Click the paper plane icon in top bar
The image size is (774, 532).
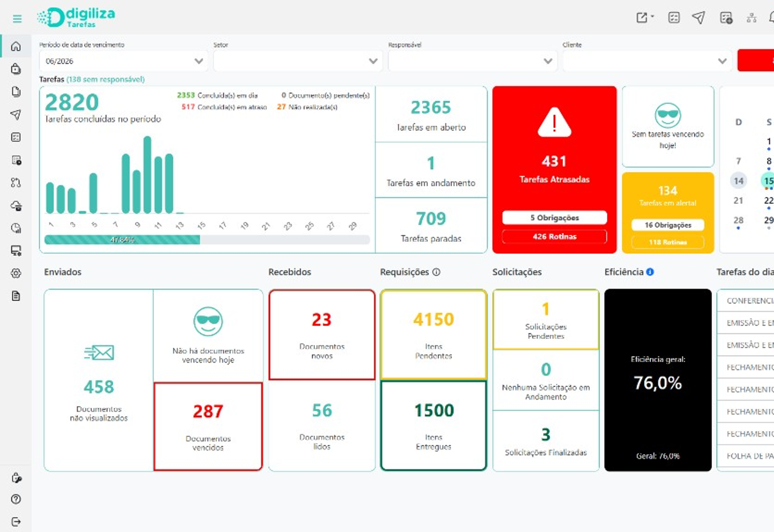[699, 18]
